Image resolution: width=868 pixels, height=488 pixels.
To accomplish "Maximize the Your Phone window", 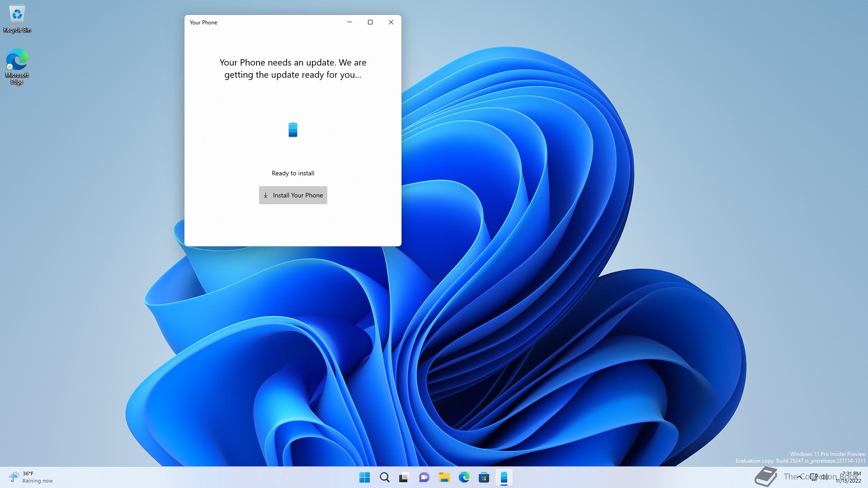I will pyautogui.click(x=370, y=22).
